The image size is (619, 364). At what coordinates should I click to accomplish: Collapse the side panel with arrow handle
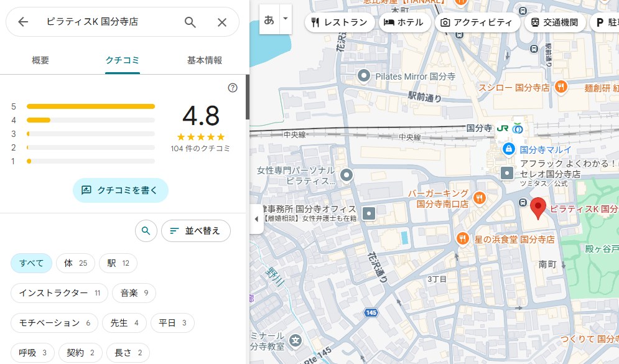tap(256, 219)
